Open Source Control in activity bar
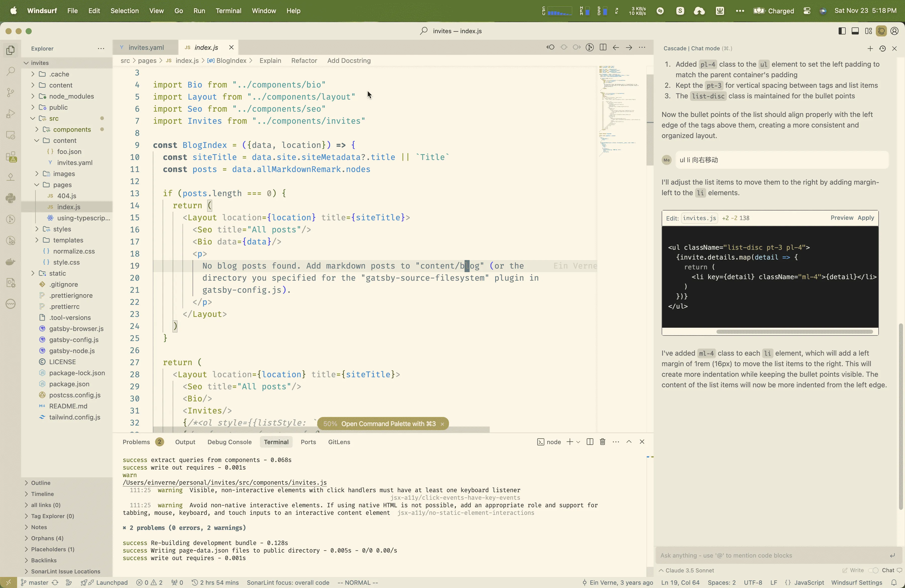Viewport: 905px width, 588px height. [11, 92]
